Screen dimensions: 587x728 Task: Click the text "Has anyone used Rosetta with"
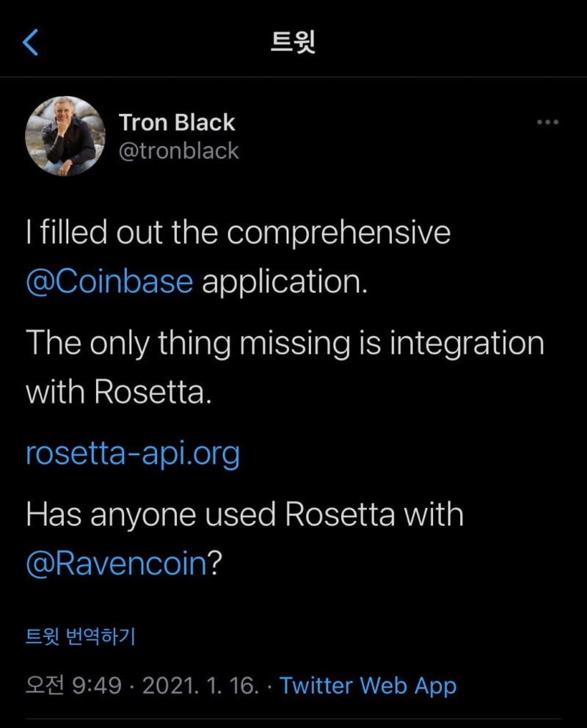[244, 514]
